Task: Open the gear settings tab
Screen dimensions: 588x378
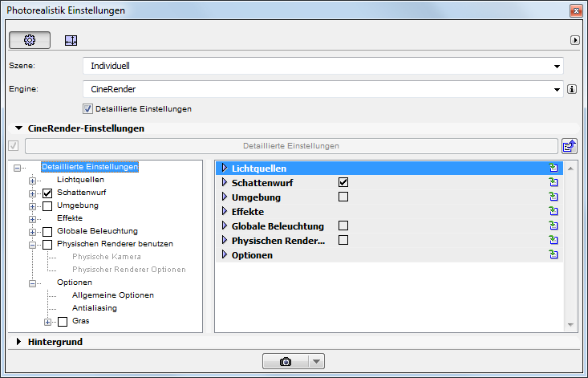Action: [x=30, y=40]
